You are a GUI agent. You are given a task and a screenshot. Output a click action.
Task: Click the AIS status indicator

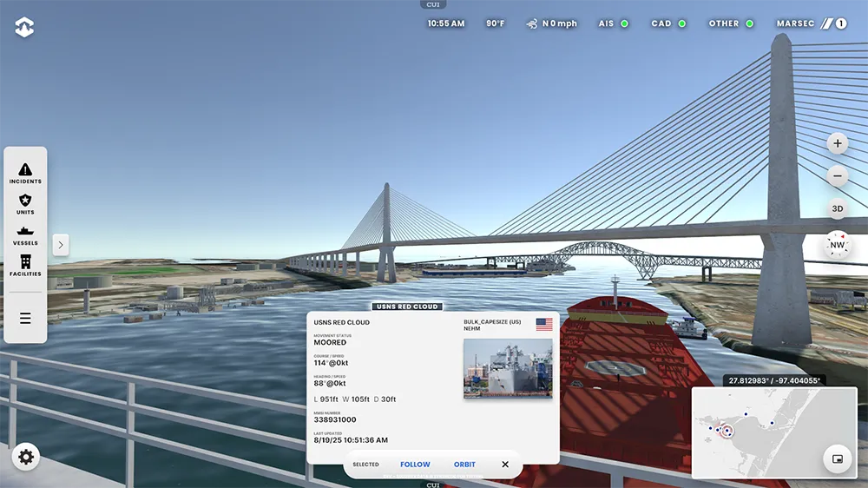tap(614, 23)
